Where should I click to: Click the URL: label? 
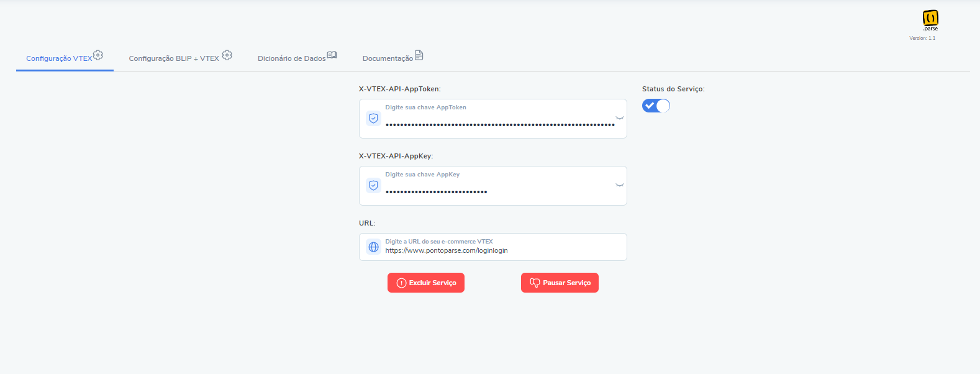click(x=367, y=223)
